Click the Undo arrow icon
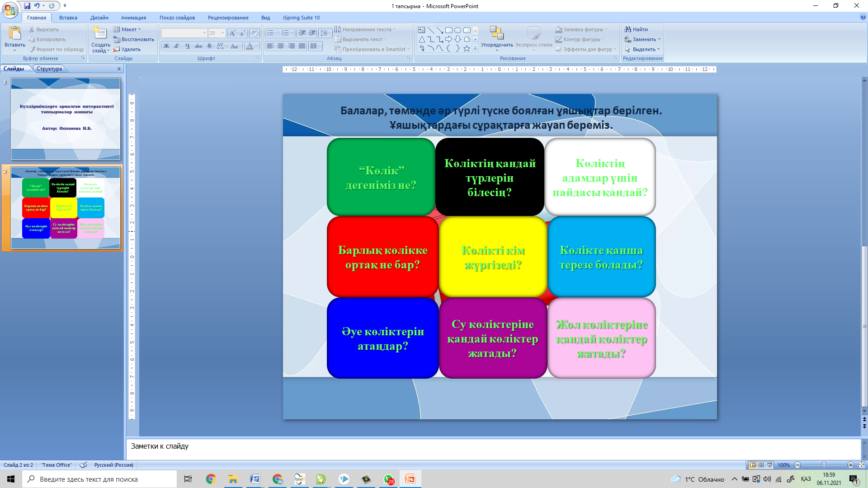This screenshot has width=868, height=488. tap(37, 6)
